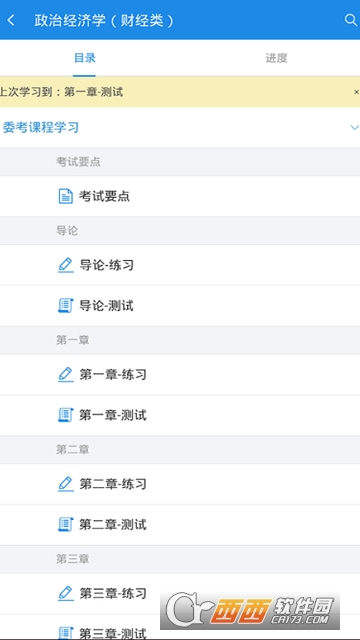Open 第三章-练习 list entry

pos(180,593)
